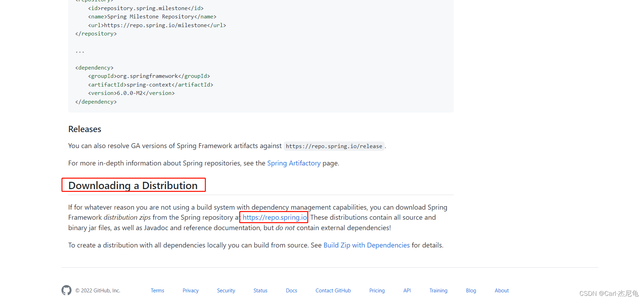Click the GitHub Octocat logo in footer

(x=66, y=290)
